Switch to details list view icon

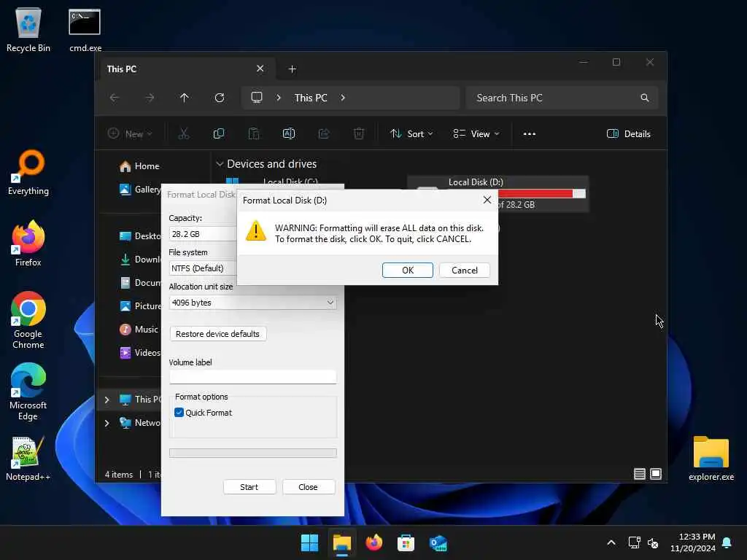pos(639,474)
